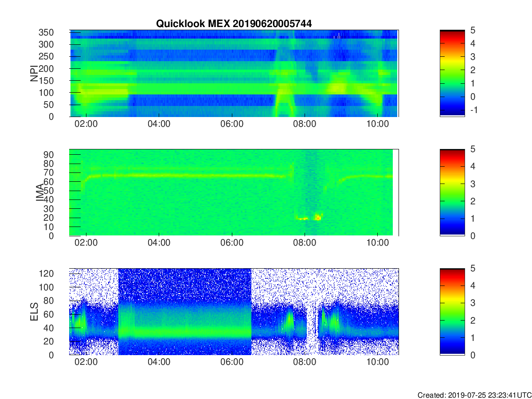Click the IMA panel color bar

click(x=452, y=192)
